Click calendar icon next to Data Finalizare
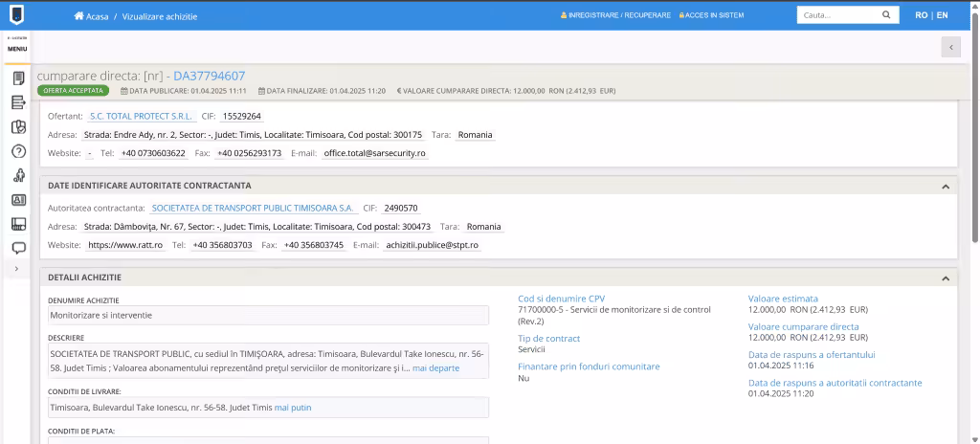 coord(261,91)
